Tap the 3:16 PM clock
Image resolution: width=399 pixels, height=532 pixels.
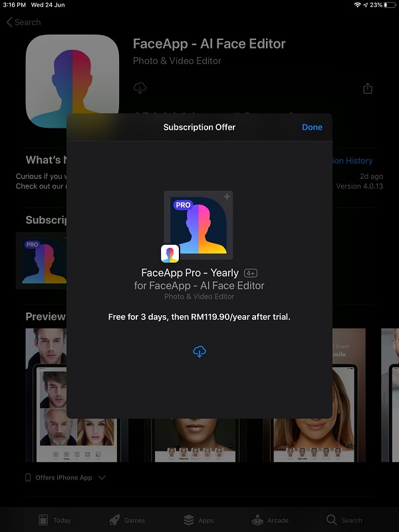coord(14,5)
